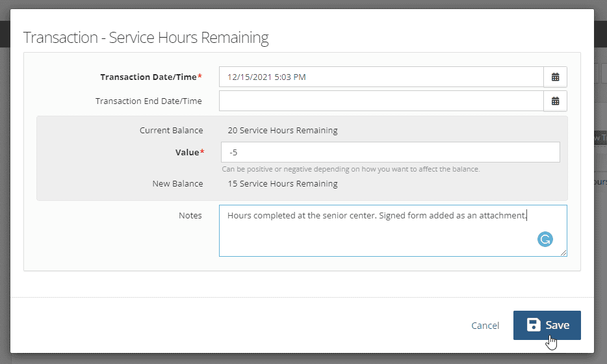Viewport: 607px width, 364px height.
Task: Click the 15 Service Hours Remaining text
Action: coord(282,183)
